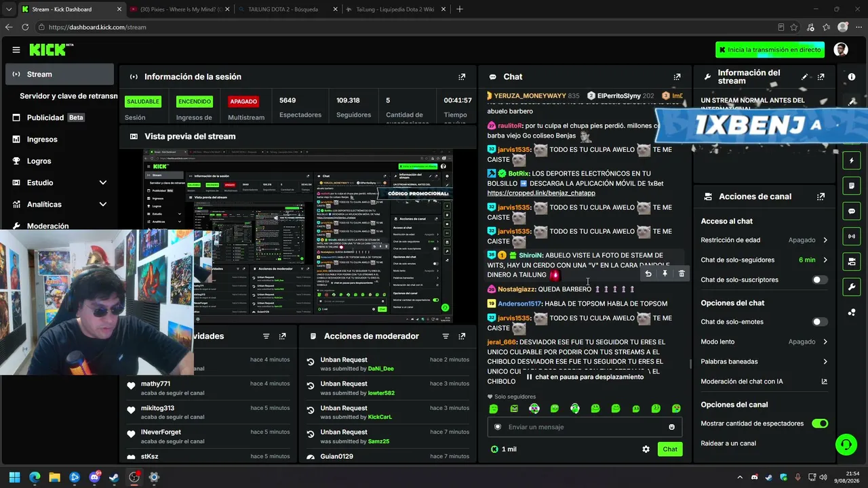Open the Logros sidebar item
The image size is (868, 488).
tap(60, 161)
